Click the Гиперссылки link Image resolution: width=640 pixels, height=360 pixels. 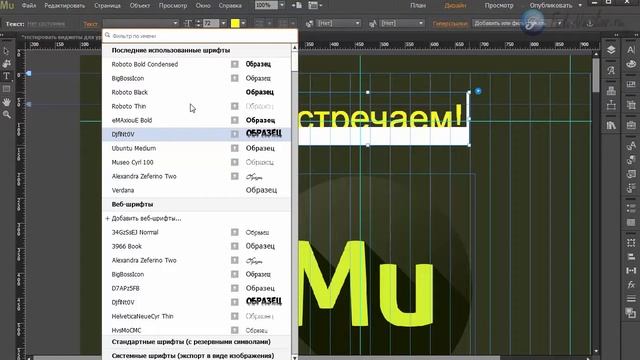coord(450,24)
